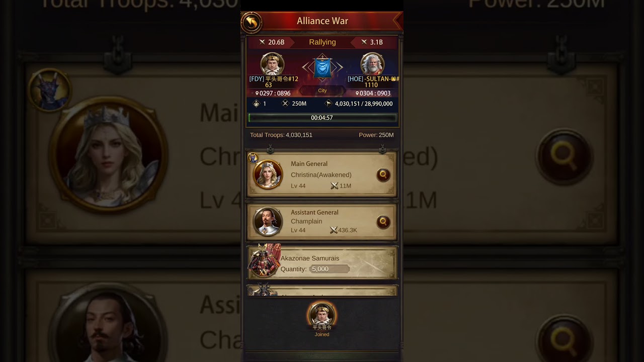Open defender coordinates 0304 : 0903
The height and width of the screenshot is (362, 644).
[373, 94]
